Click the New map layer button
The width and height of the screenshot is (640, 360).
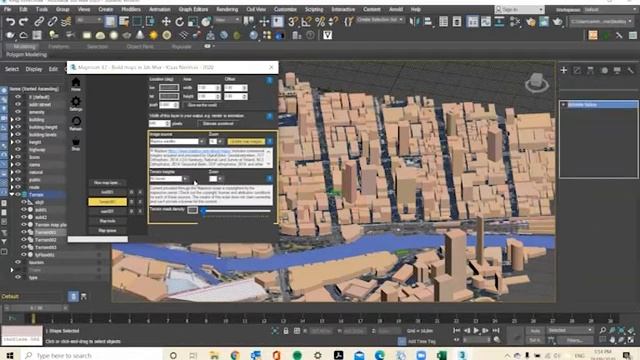pyautogui.click(x=107, y=182)
